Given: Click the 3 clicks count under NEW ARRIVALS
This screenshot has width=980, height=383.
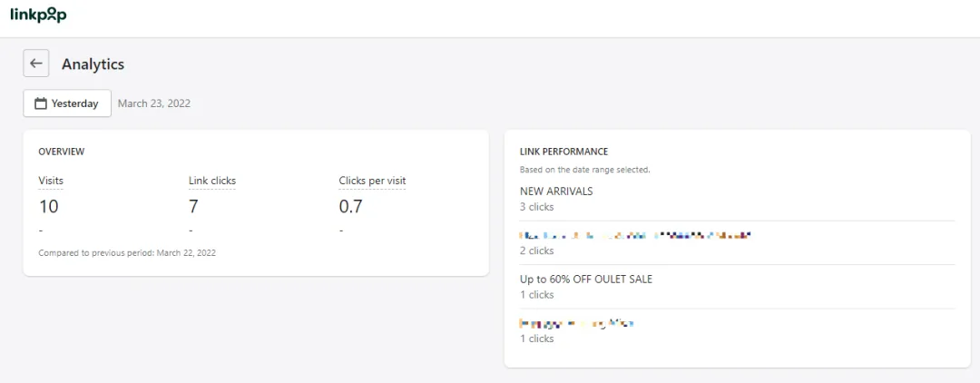Looking at the screenshot, I should click(x=537, y=206).
